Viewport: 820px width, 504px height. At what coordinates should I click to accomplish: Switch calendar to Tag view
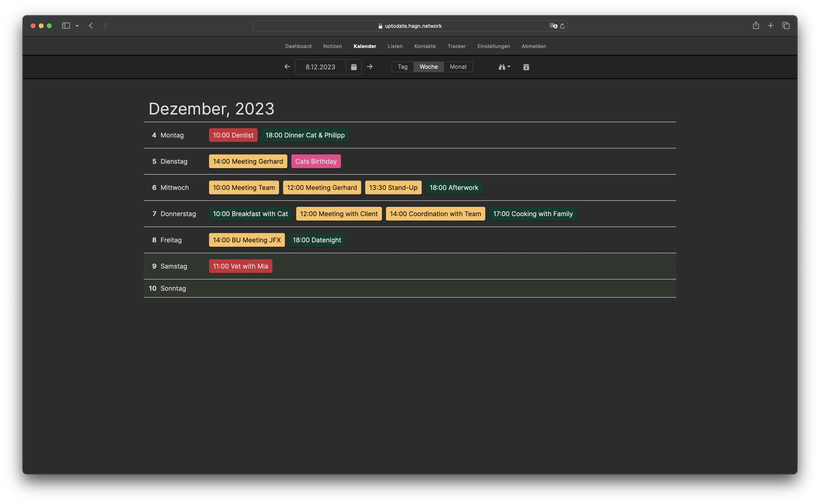click(402, 67)
